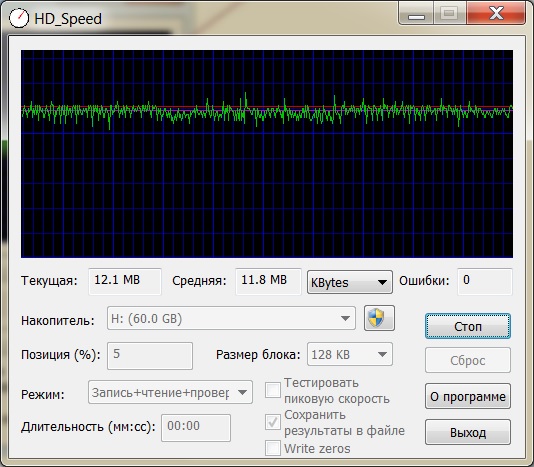Viewport: 534px width, 467px height.
Task: Open the Режим mode dropdown
Action: [170, 392]
